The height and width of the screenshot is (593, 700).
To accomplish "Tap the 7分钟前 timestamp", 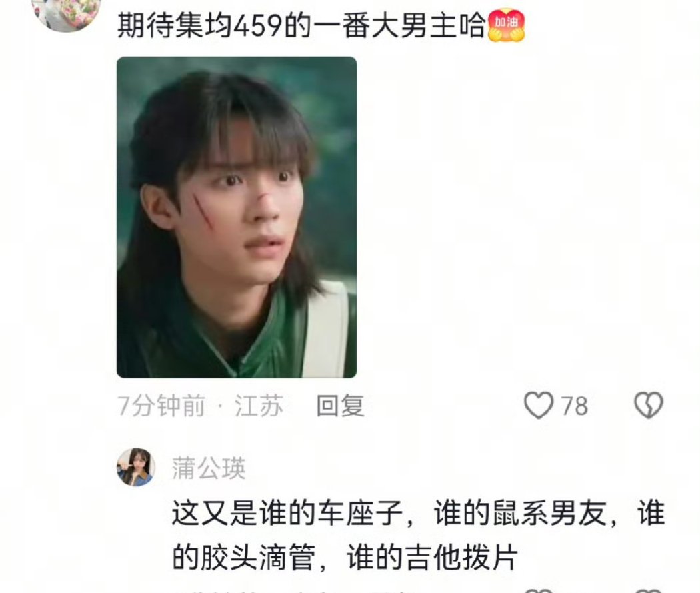I will point(161,406).
